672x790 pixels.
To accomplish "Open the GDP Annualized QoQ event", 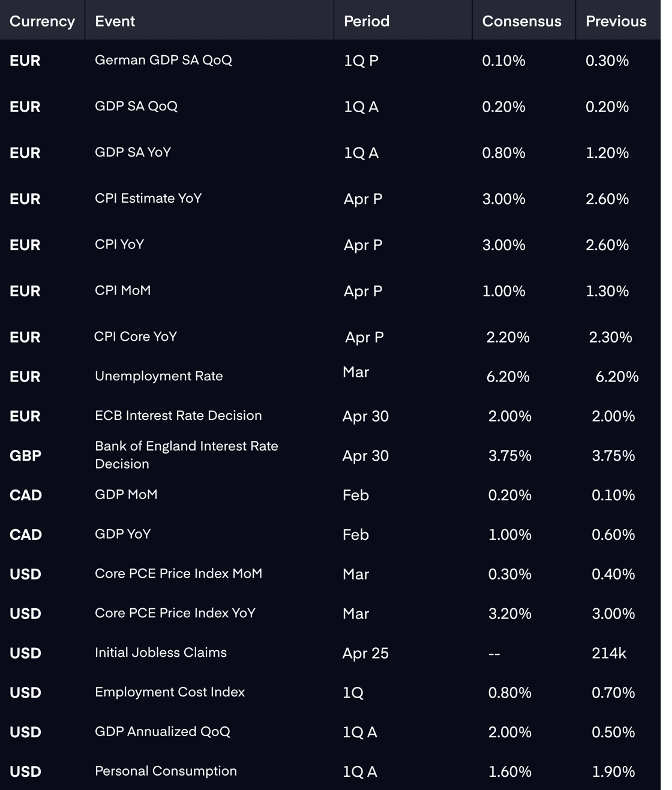I will tap(162, 732).
